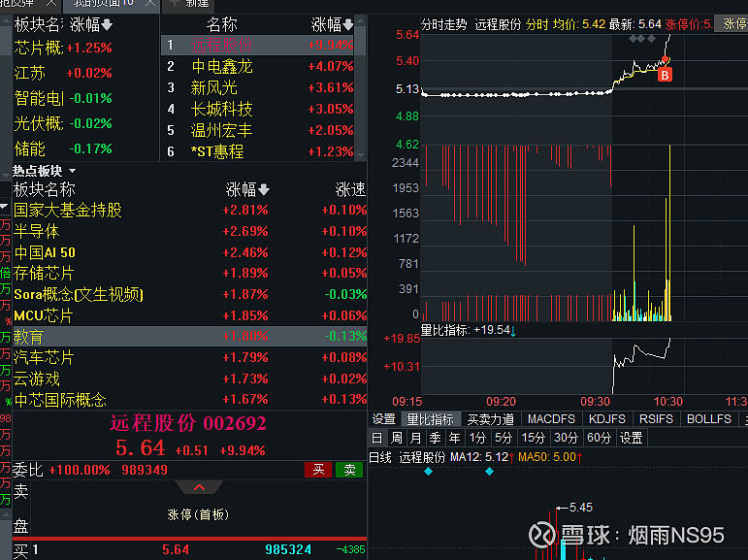Click the green 卖 button

349,470
